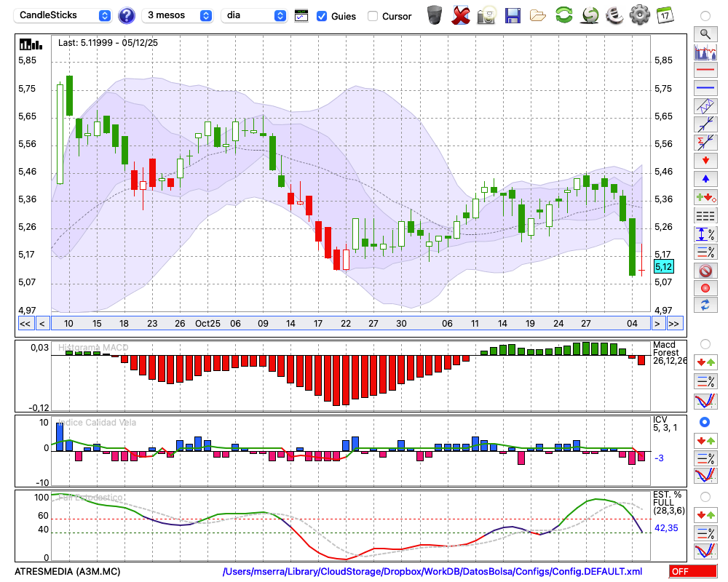This screenshot has width=728, height=582.
Task: Step chart forward with > button
Action: pos(657,324)
